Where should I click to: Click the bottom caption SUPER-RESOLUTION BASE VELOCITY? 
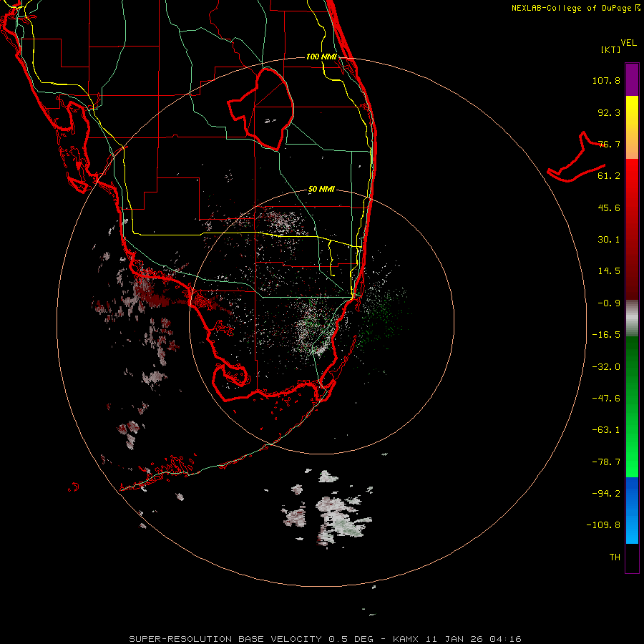225,639
